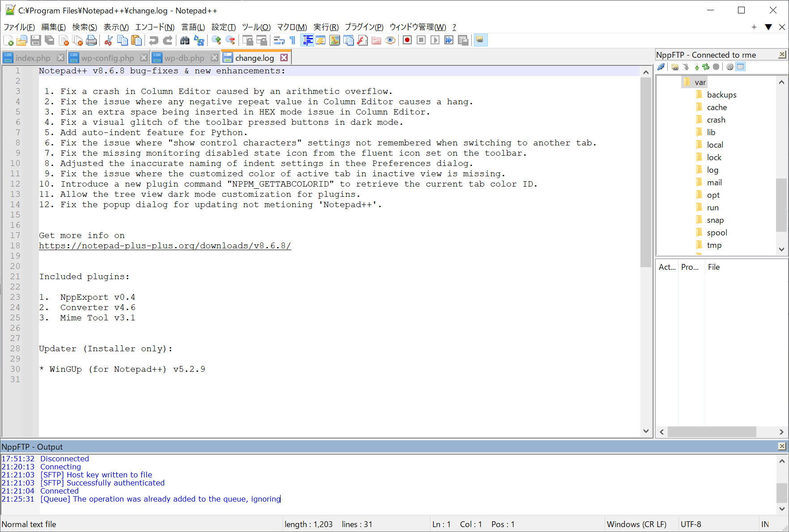The width and height of the screenshot is (789, 532).
Task: Undo the last edit from the toolbar
Action: pos(154,40)
